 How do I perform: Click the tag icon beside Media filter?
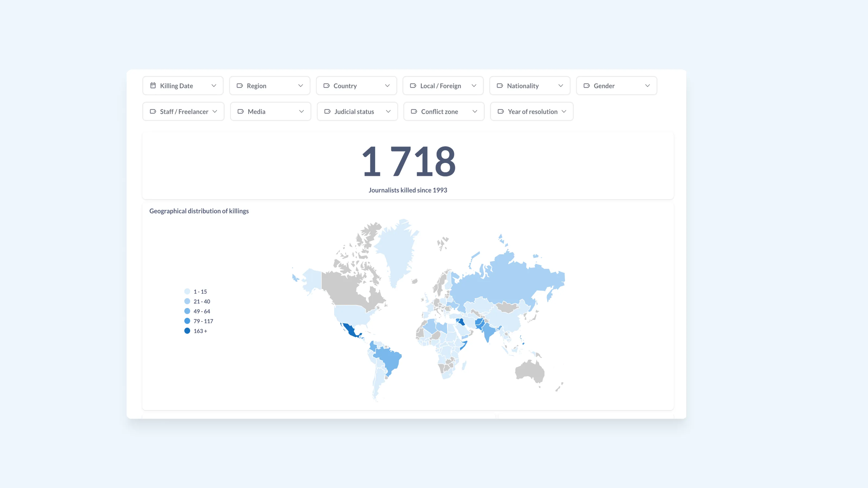pyautogui.click(x=241, y=111)
